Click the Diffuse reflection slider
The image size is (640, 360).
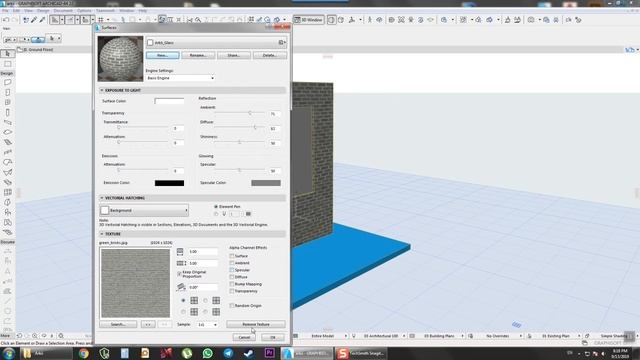(240, 127)
